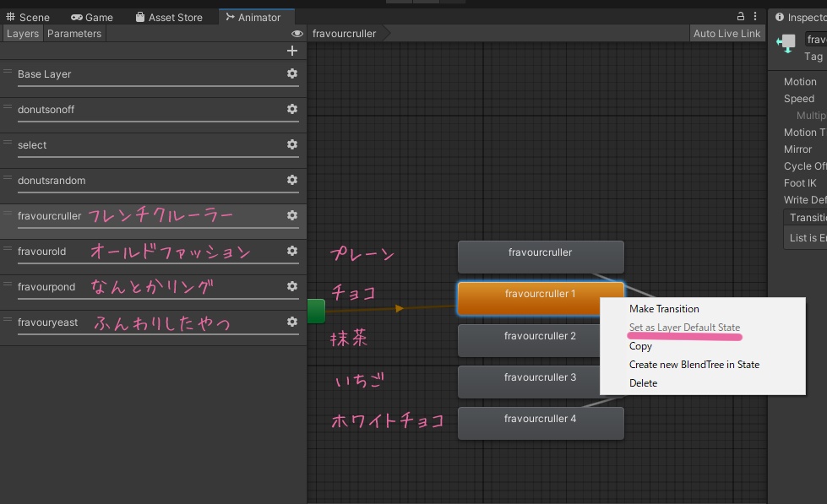Open settings gear for the donutsrandom layer
This screenshot has width=827, height=504.
(x=291, y=181)
